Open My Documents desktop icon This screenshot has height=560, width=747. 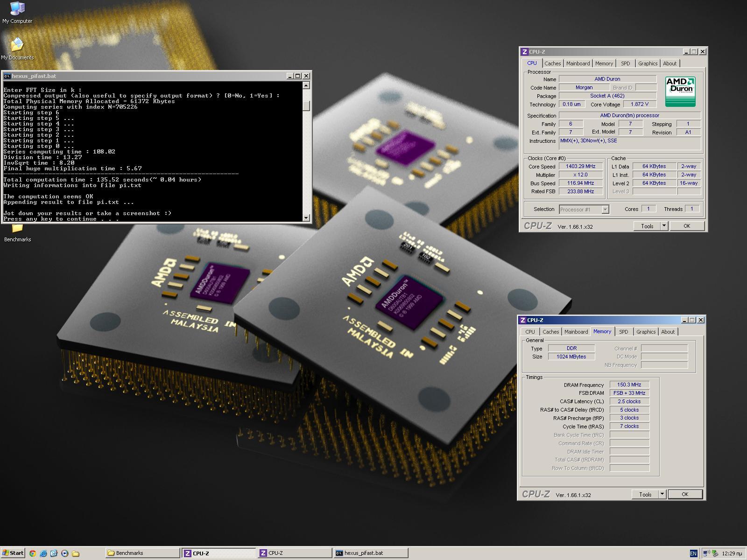coord(17,49)
